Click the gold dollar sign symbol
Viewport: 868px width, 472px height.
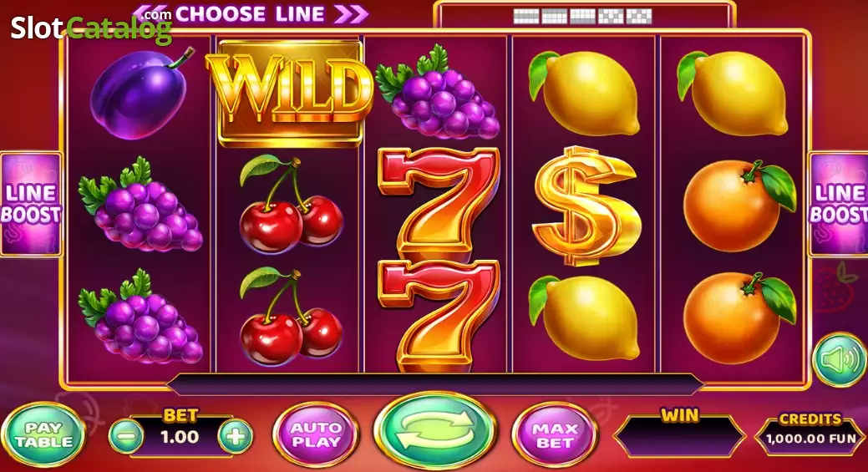pos(586,206)
